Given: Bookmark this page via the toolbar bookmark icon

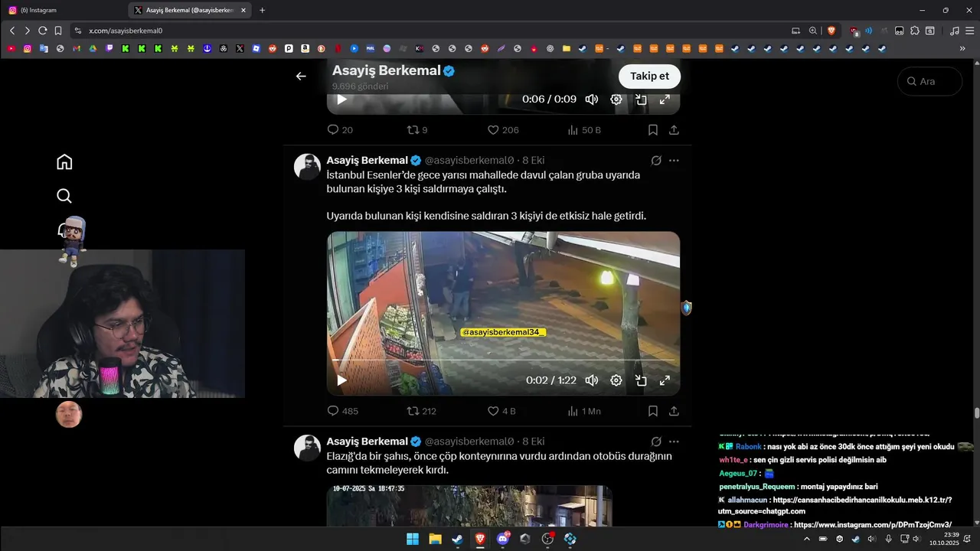Looking at the screenshot, I should tap(57, 31).
